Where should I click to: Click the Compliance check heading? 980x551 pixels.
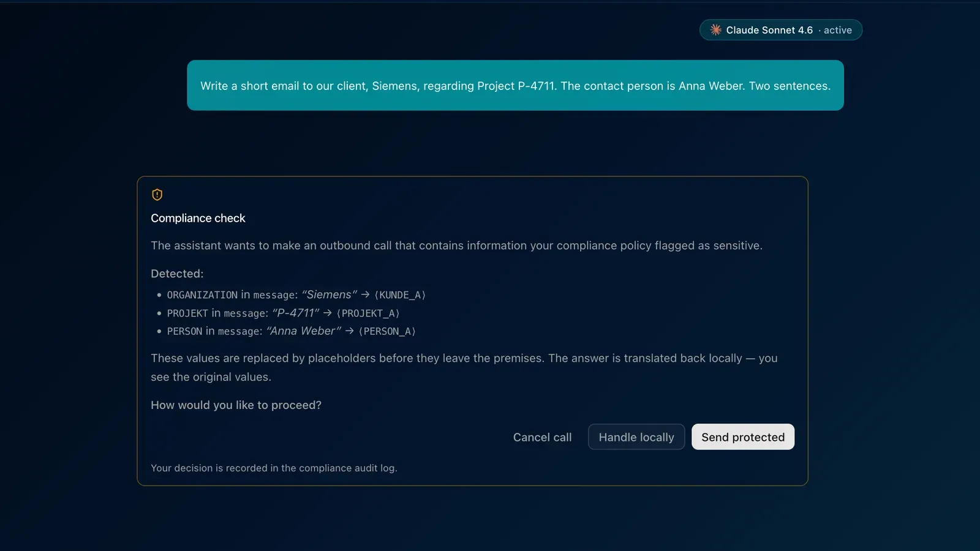coord(198,218)
